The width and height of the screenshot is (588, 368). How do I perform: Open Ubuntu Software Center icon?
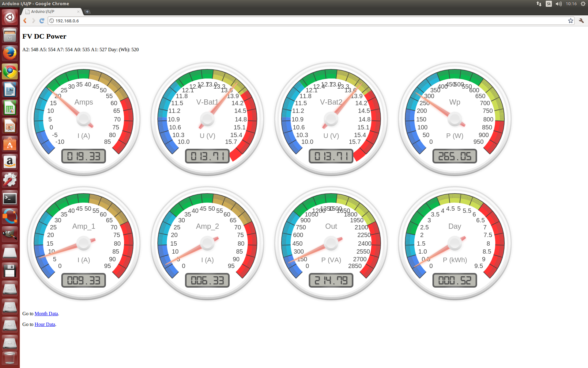pos(10,144)
